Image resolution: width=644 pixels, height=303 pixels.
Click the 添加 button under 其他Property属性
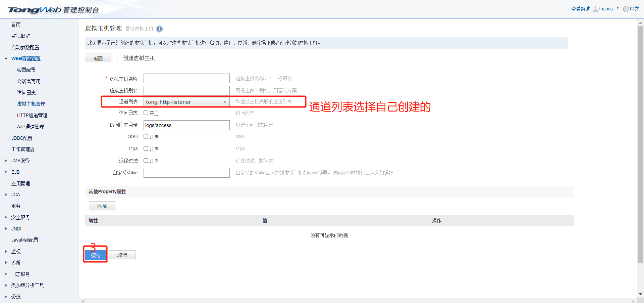102,206
